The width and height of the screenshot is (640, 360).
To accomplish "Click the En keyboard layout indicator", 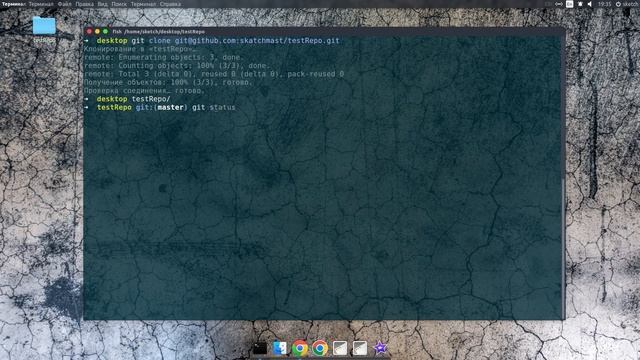I will tap(569, 4).
